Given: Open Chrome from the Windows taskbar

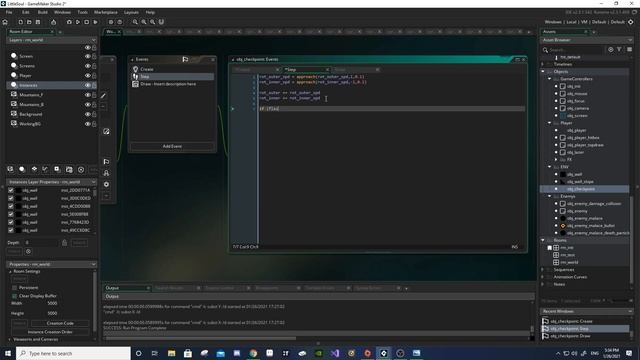Looking at the screenshot, I should pyautogui.click(x=253, y=353).
